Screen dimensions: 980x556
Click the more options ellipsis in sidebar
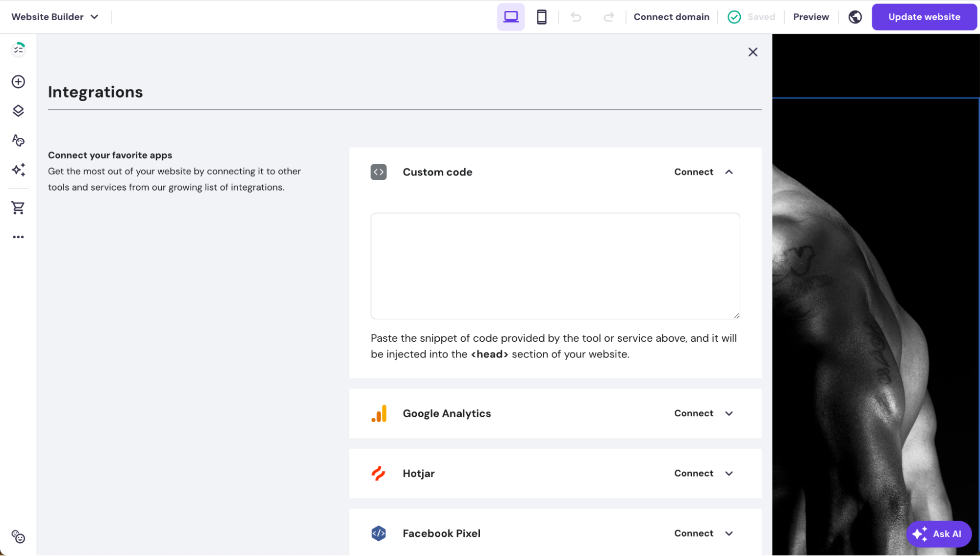(18, 237)
